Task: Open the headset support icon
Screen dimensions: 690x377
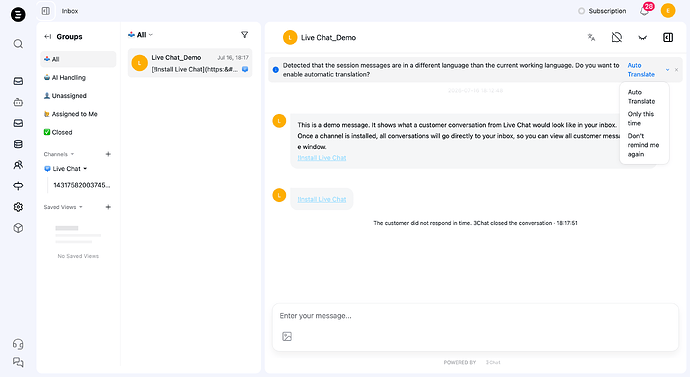Action: 18,344
